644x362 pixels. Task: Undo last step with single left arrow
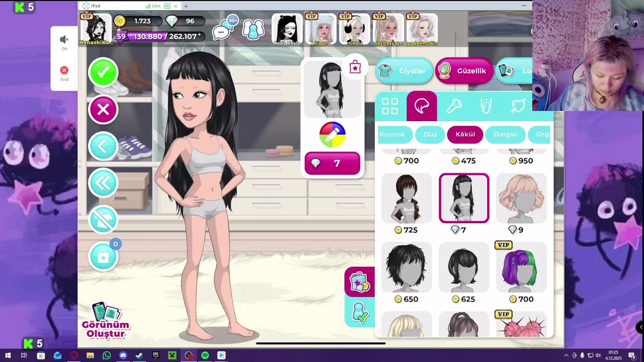click(103, 146)
